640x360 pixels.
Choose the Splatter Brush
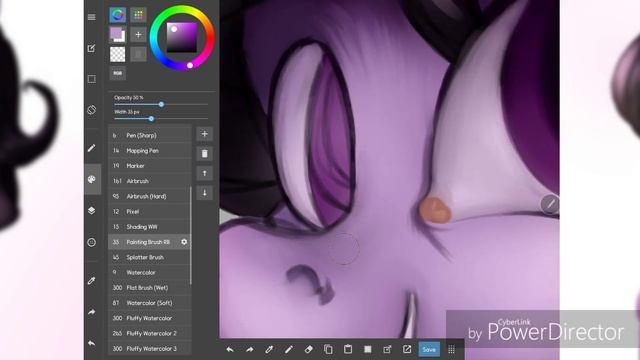point(150,257)
